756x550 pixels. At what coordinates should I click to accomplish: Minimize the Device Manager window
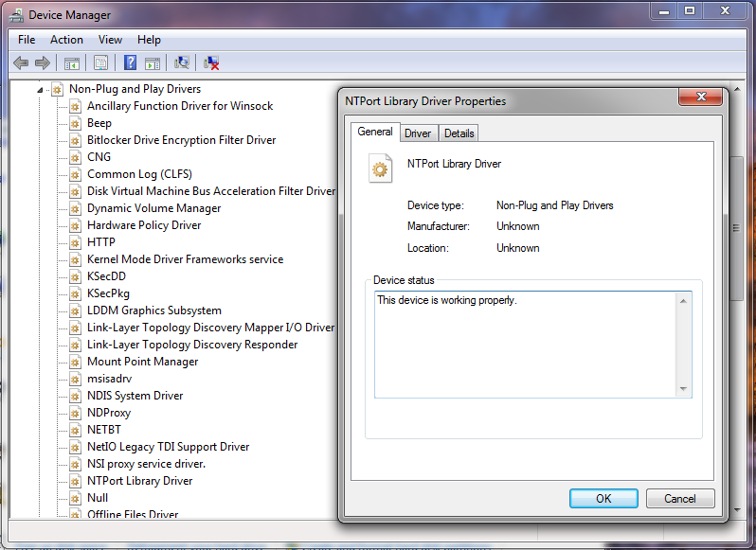point(664,11)
